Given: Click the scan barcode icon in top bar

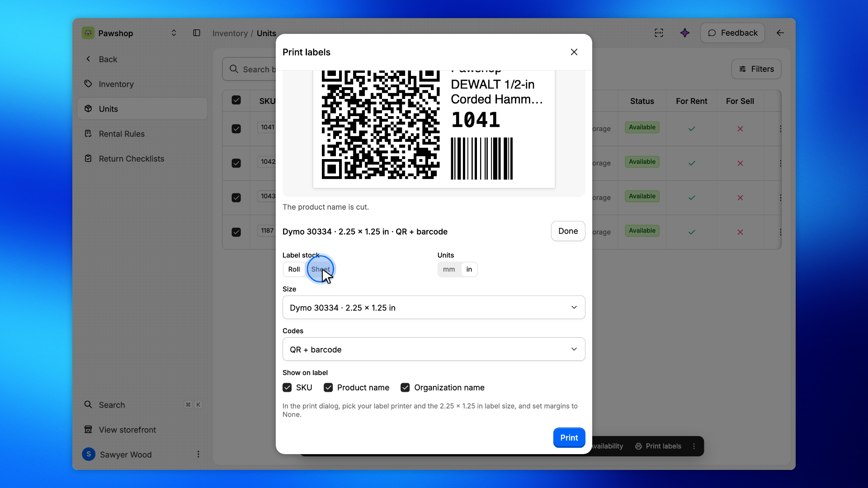Looking at the screenshot, I should click(x=659, y=33).
